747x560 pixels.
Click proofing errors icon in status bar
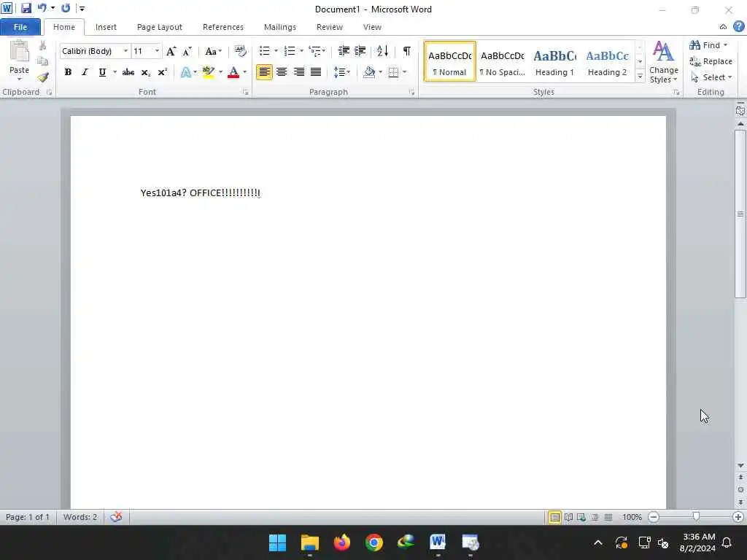pos(116,517)
